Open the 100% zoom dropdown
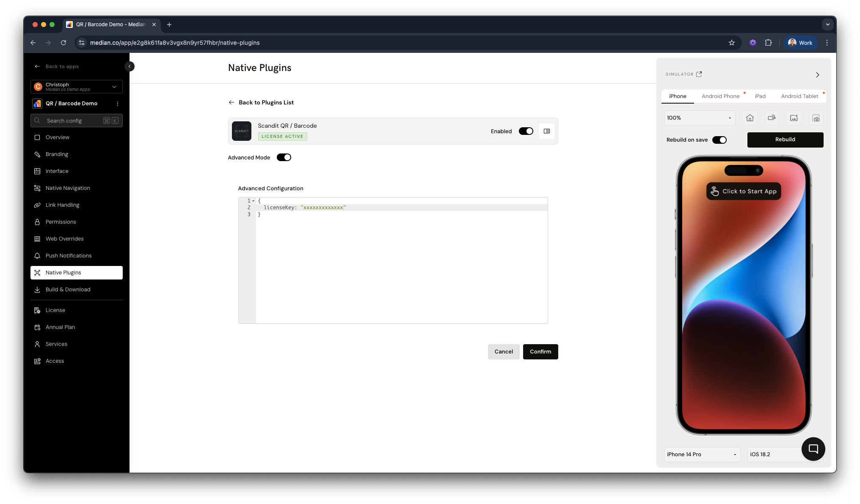Viewport: 860px width, 504px height. 700,118
